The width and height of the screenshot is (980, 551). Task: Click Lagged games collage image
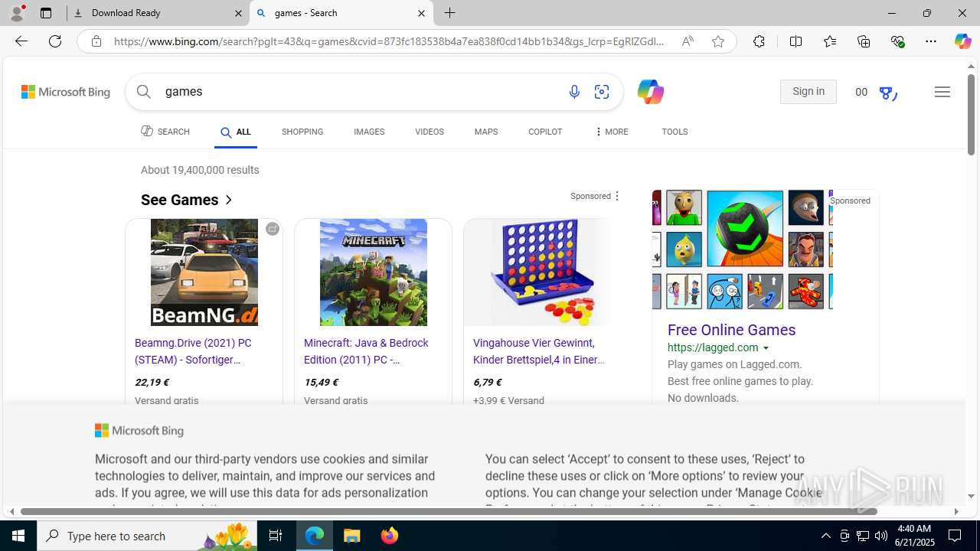tap(743, 250)
